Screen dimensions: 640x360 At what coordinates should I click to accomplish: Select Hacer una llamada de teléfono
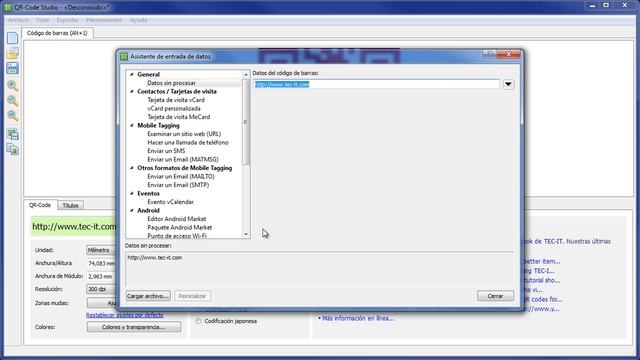[x=188, y=142]
